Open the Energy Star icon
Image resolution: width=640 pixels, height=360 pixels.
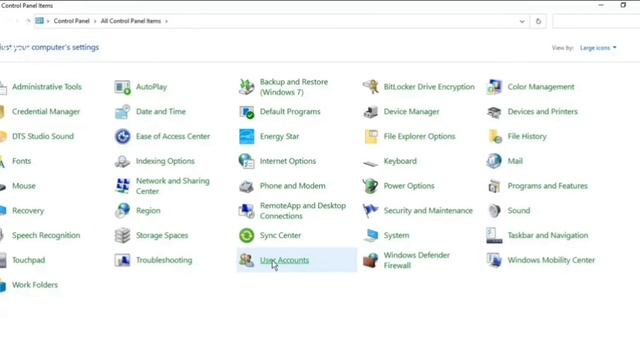pyautogui.click(x=247, y=136)
